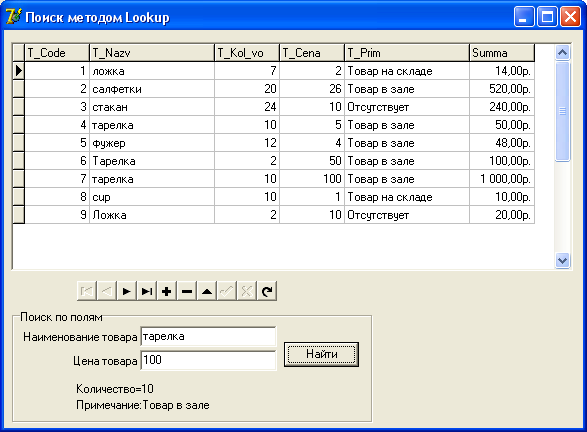
Task: Click the grid scrollbar down arrow
Action: tap(562, 260)
